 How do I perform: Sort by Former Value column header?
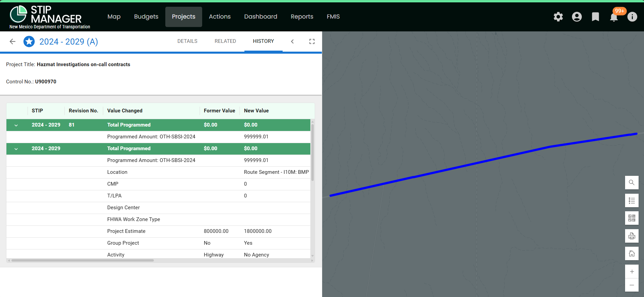pos(219,111)
